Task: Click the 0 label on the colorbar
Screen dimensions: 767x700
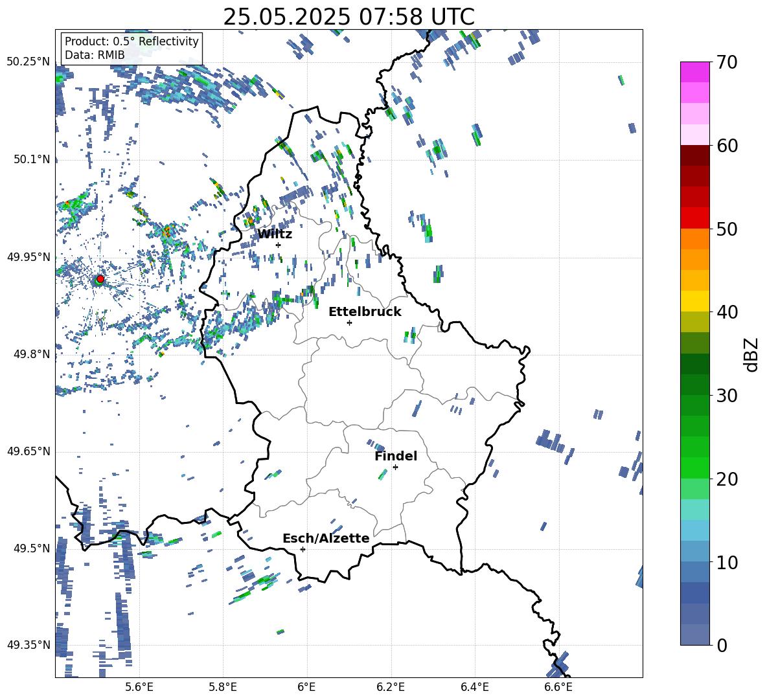Action: pyautogui.click(x=722, y=645)
